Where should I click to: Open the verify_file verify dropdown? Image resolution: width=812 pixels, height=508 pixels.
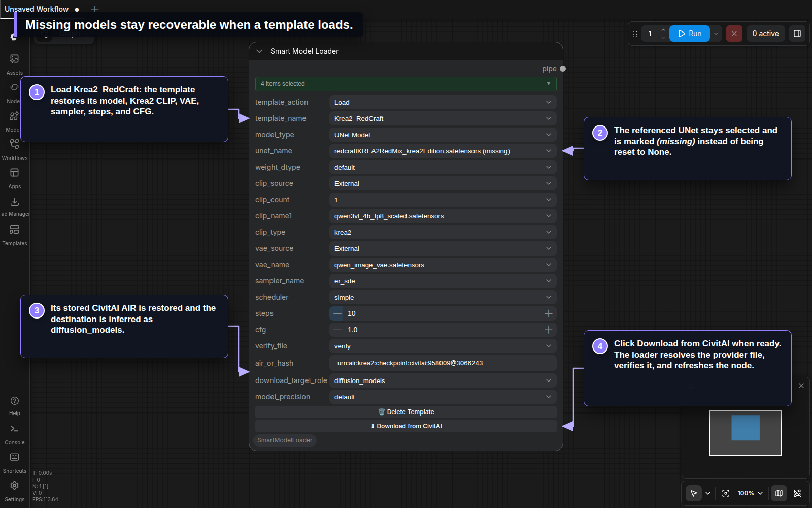[x=443, y=346]
